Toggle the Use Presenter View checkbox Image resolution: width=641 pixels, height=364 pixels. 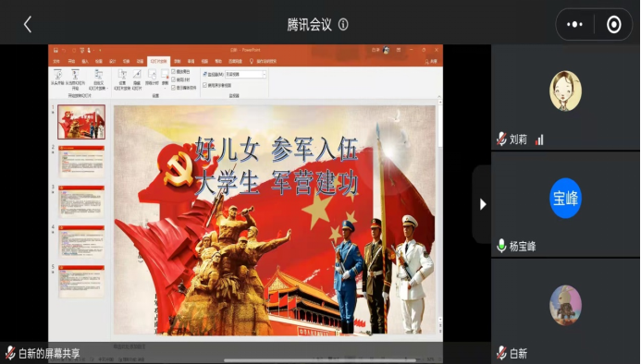(x=204, y=85)
